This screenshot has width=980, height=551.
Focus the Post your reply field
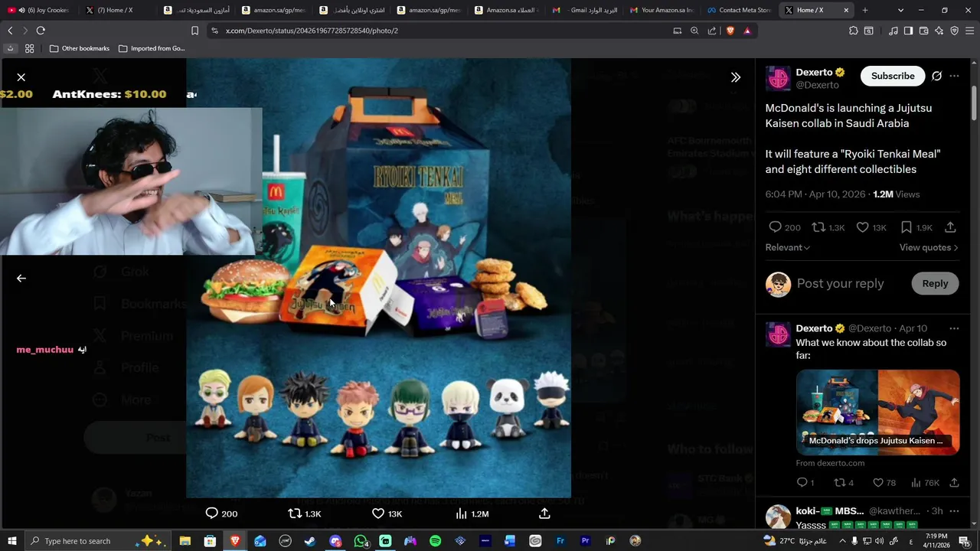click(x=840, y=283)
